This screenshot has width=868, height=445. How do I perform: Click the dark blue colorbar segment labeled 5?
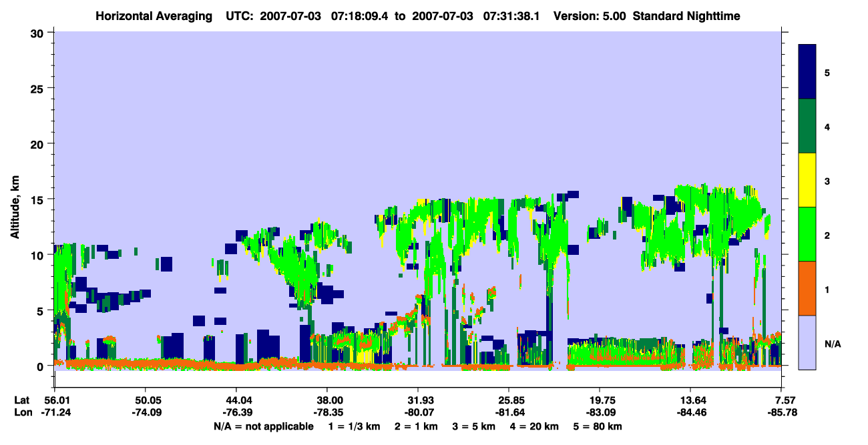(x=807, y=72)
